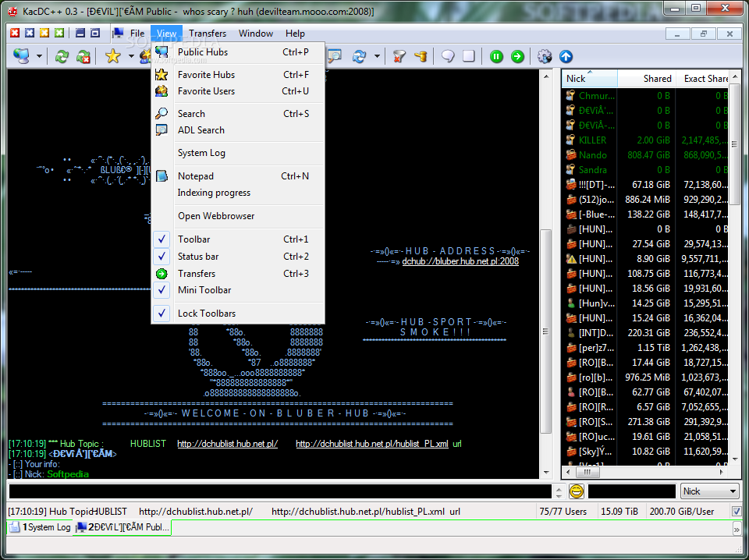Click the Public Hubs toolbar icon

coord(21,56)
